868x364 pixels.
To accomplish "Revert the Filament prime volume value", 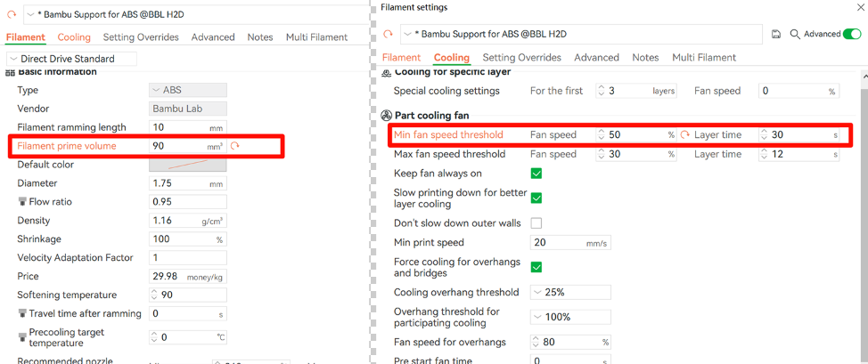I will 234,146.
